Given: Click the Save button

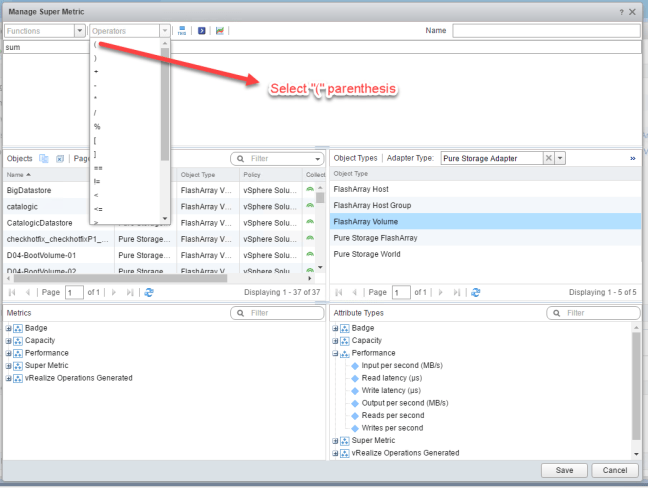Looking at the screenshot, I should (563, 470).
